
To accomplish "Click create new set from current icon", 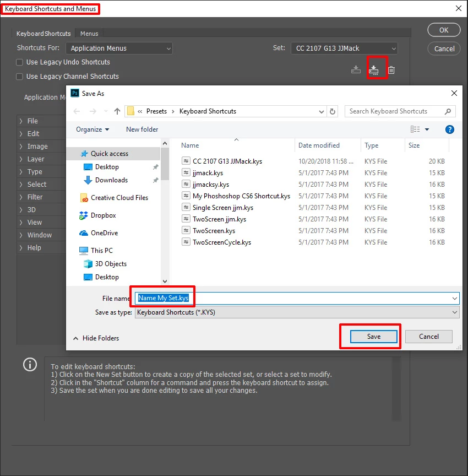I will click(x=374, y=70).
